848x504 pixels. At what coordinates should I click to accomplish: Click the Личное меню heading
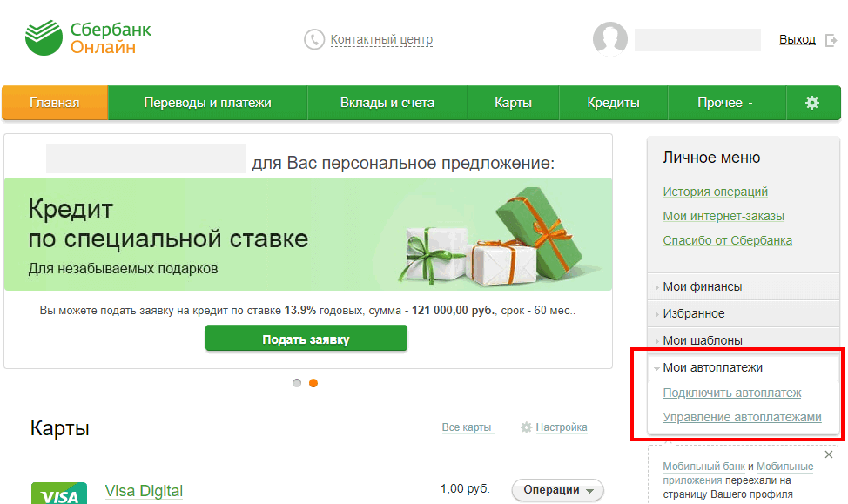(711, 158)
